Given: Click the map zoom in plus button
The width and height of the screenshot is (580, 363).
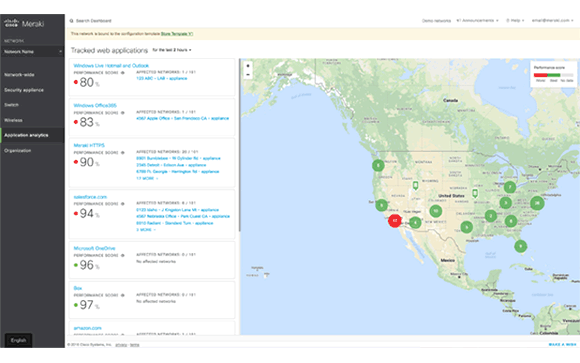Looking at the screenshot, I should 248,66.
